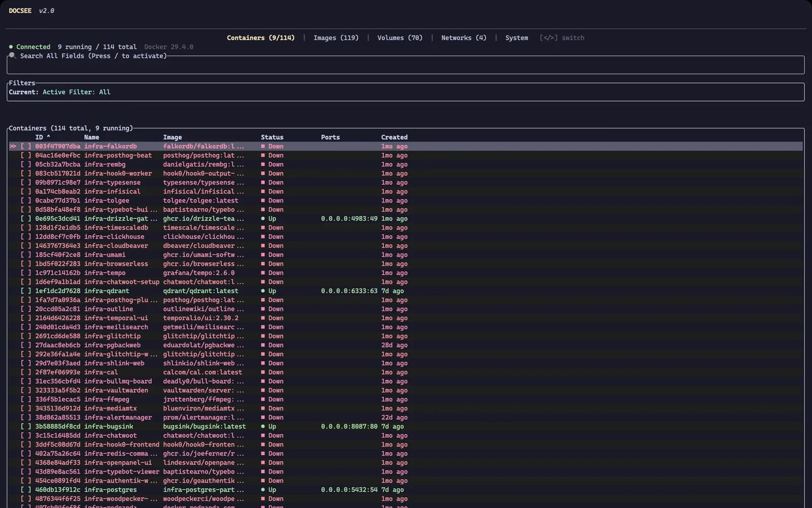812x508 pixels.
Task: Select the infra-shlink-web container row
Action: (x=406, y=363)
